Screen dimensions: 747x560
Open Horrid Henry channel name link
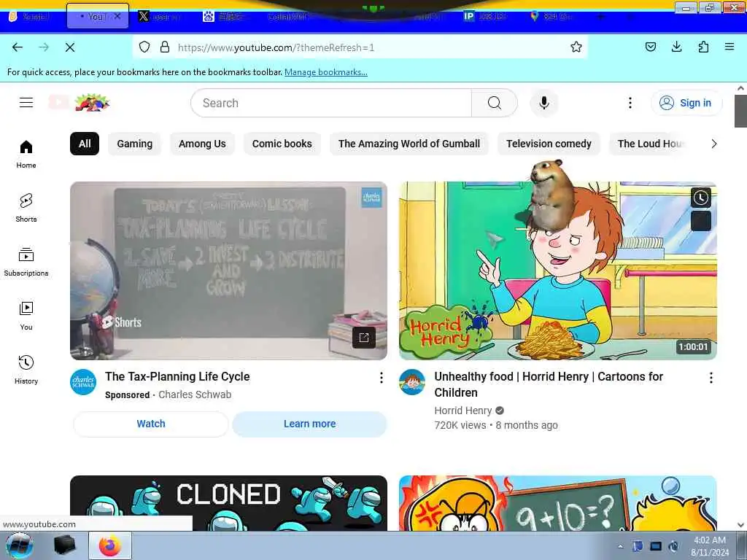point(463,411)
